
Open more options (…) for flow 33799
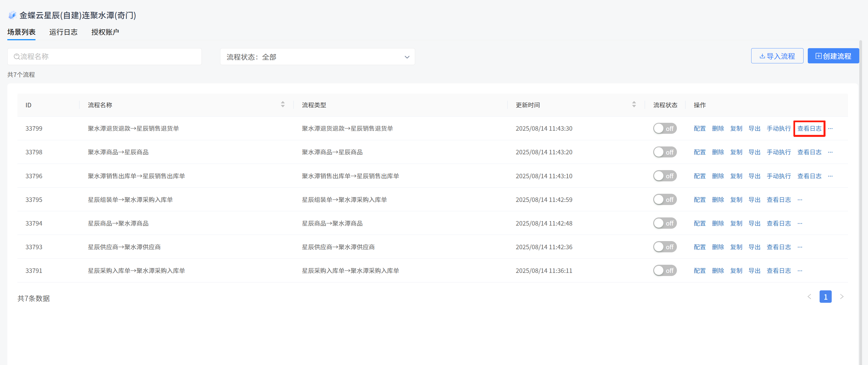coord(830,128)
